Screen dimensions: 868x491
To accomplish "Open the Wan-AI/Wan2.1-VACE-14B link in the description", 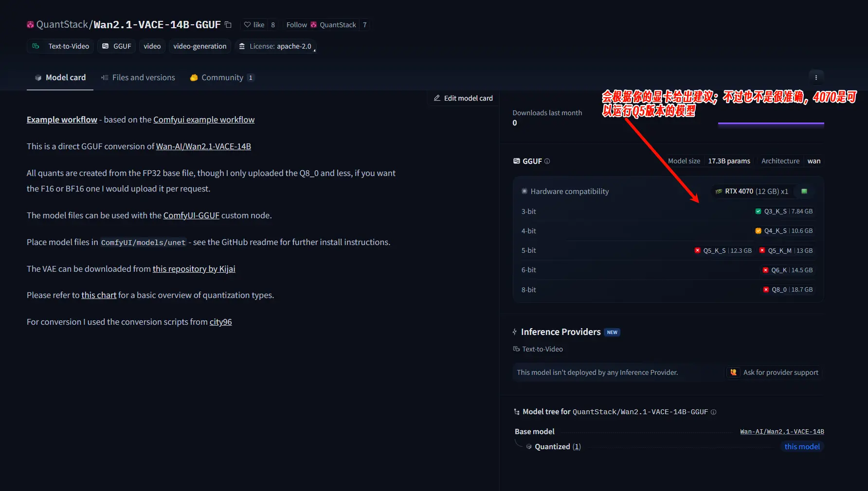I will [203, 146].
